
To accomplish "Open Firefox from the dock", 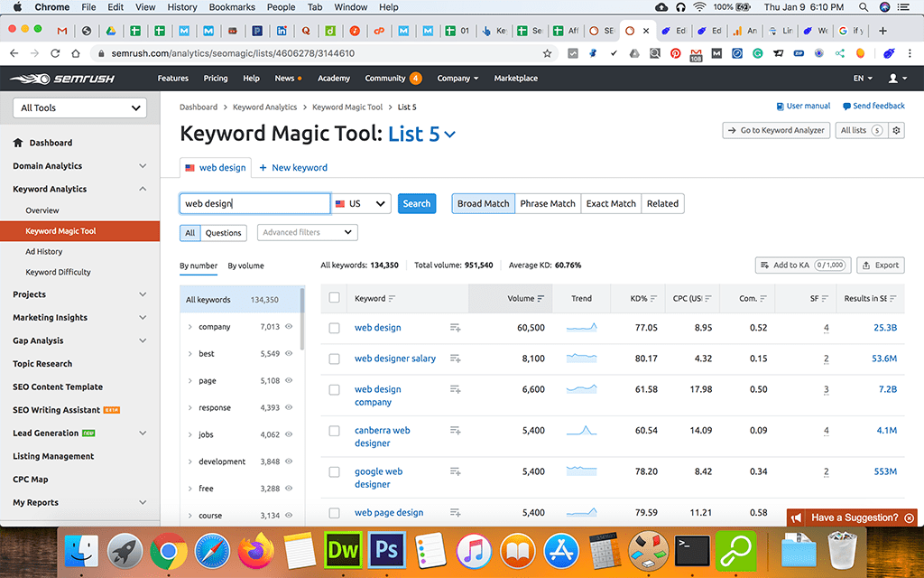I will [255, 550].
